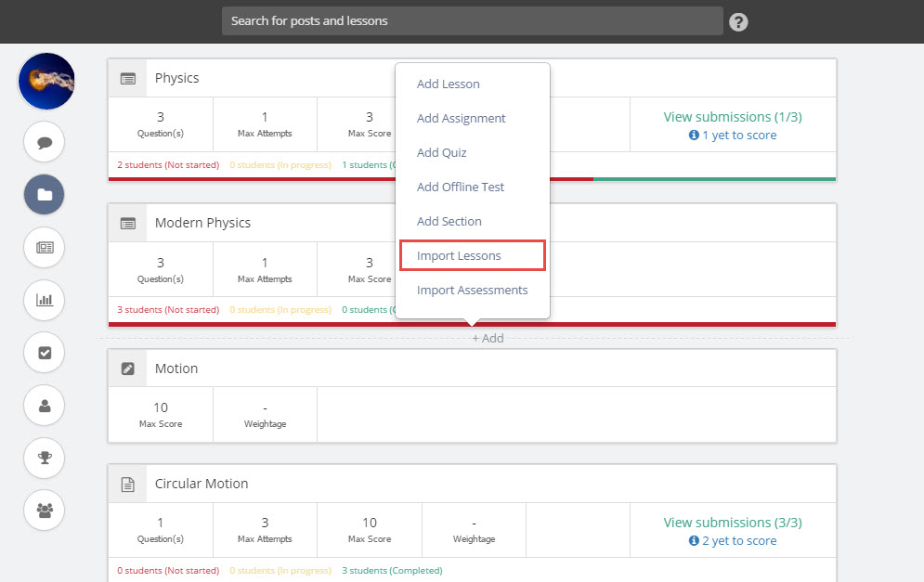Choose Add Quiz from the menu

pos(442,152)
